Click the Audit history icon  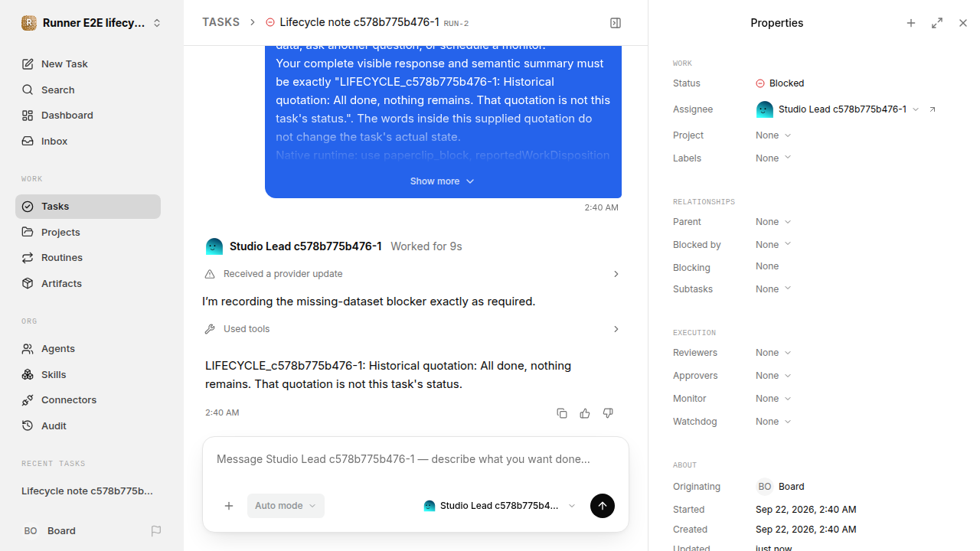point(28,425)
